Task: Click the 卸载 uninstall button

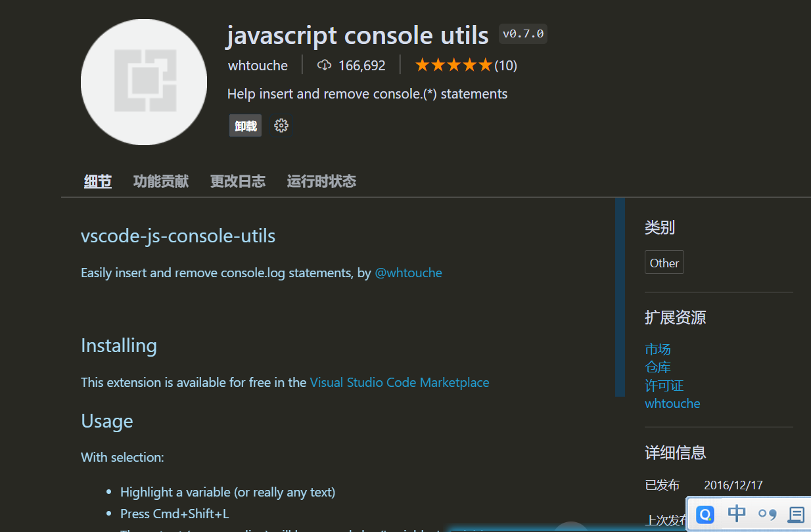Action: (x=246, y=126)
